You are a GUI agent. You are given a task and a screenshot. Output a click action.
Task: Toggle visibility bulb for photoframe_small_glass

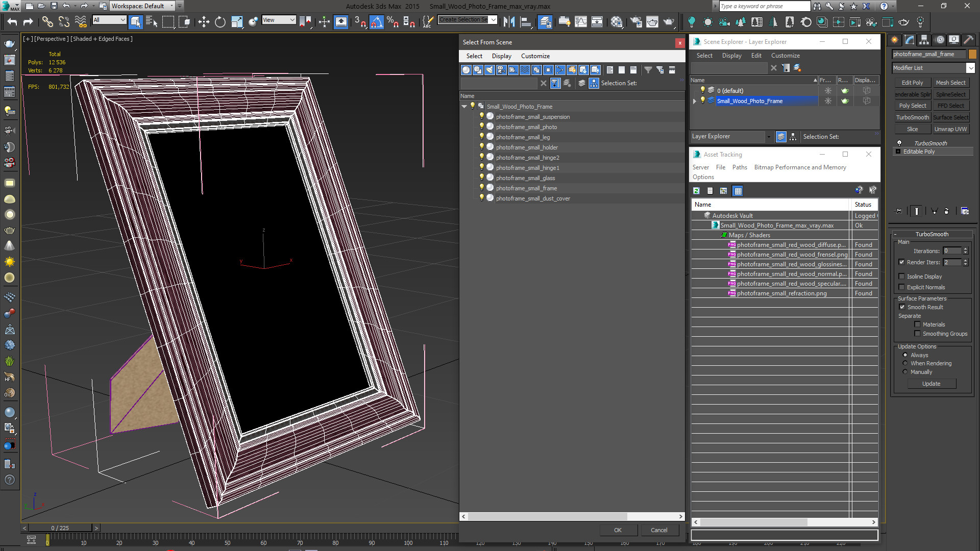(x=481, y=178)
